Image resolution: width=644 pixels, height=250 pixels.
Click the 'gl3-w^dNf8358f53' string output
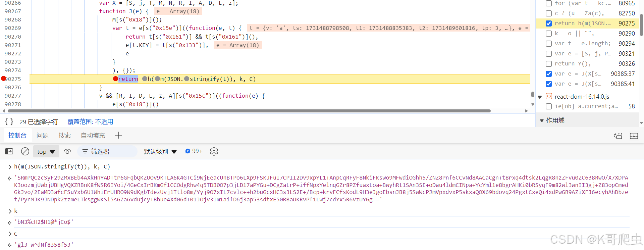click(44, 245)
